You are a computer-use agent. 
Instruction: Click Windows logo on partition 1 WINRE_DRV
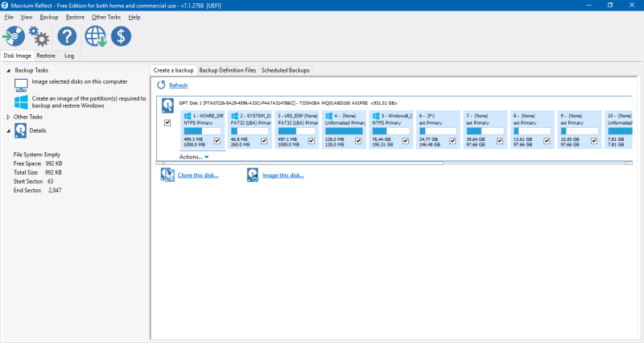tap(188, 116)
